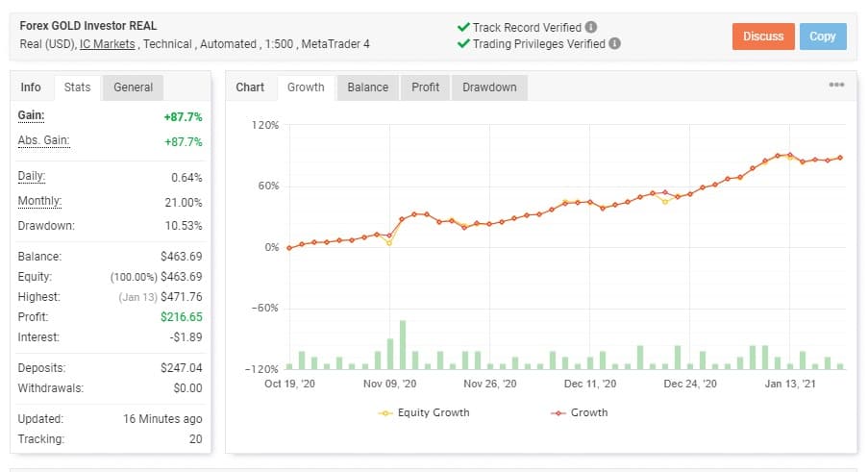Screen dimensions: 868x472
Task: Click the Gain label
Action: tap(31, 115)
